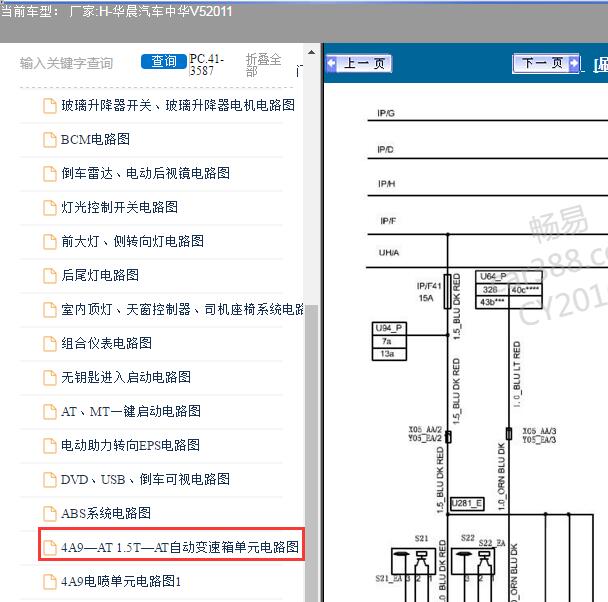Click the U94_P connector box in diagram
The image size is (608, 602).
tap(389, 341)
